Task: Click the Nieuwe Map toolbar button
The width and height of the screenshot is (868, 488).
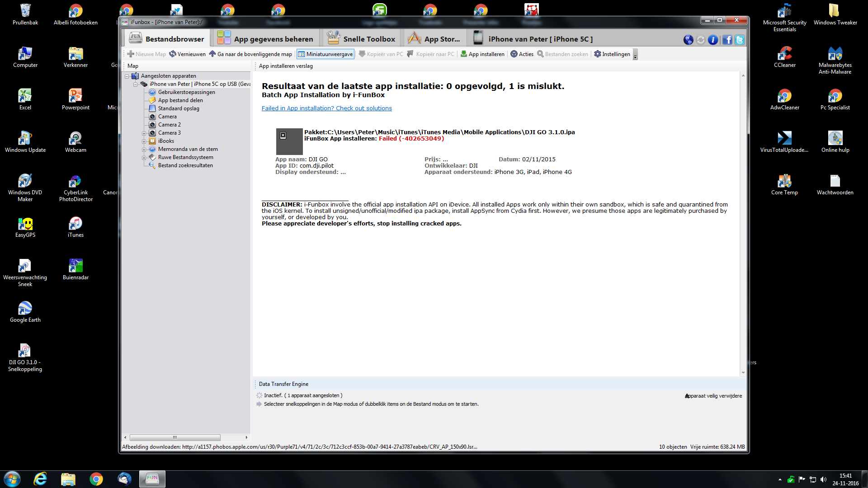Action: [146, 54]
